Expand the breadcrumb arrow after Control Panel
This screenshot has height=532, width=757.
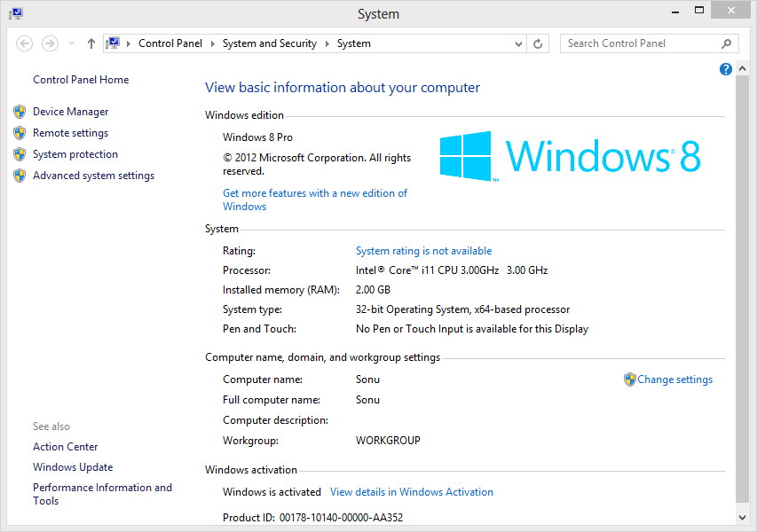coord(211,43)
